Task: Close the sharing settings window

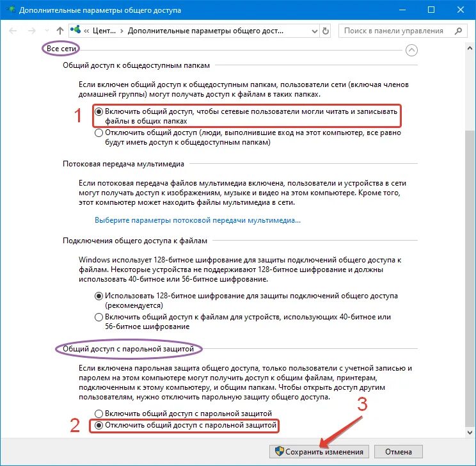Action: click(x=461, y=10)
